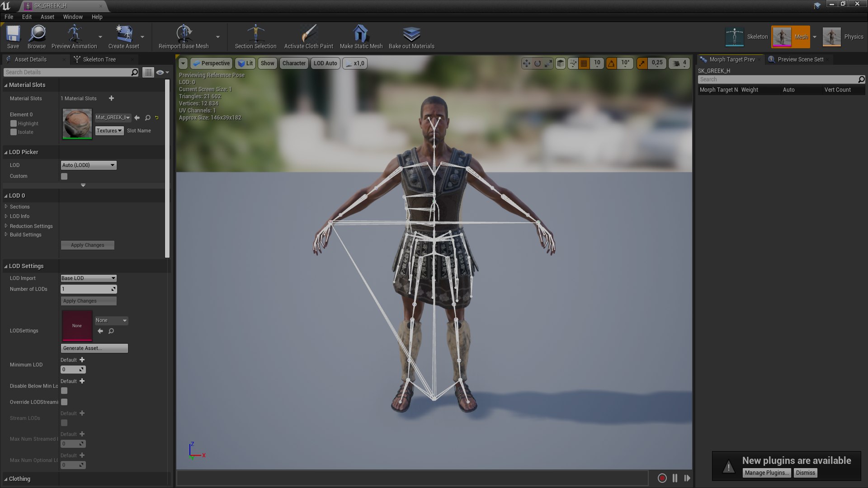Switch to Skeleton Tree tab
868x488 pixels.
click(99, 59)
